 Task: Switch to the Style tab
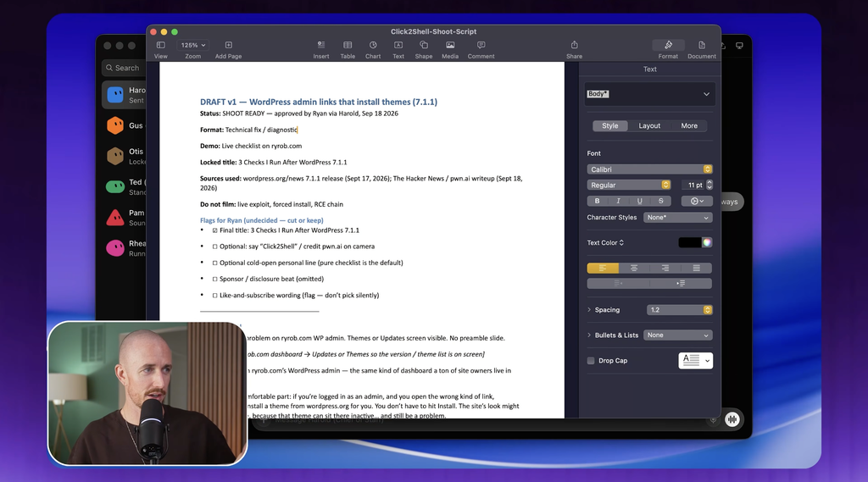coord(610,125)
